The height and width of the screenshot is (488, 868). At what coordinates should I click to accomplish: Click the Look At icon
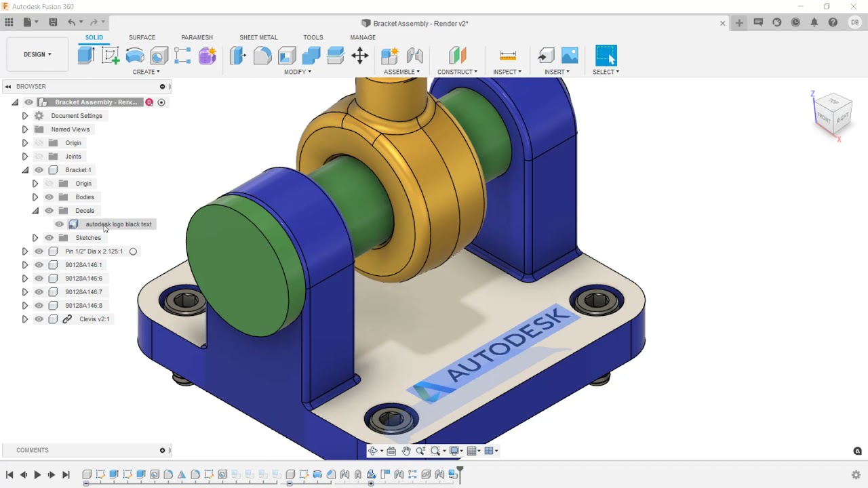391,451
